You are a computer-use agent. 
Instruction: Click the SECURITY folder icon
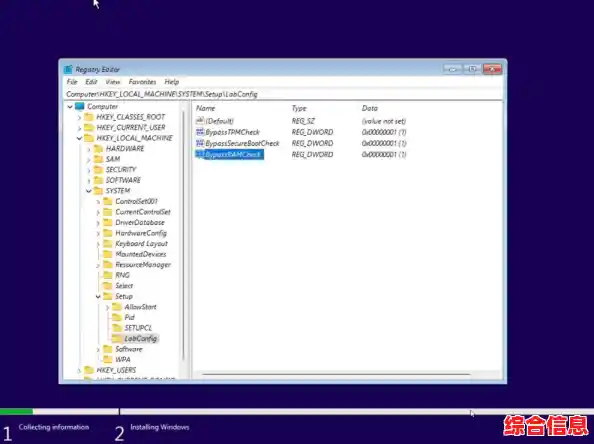(x=98, y=169)
